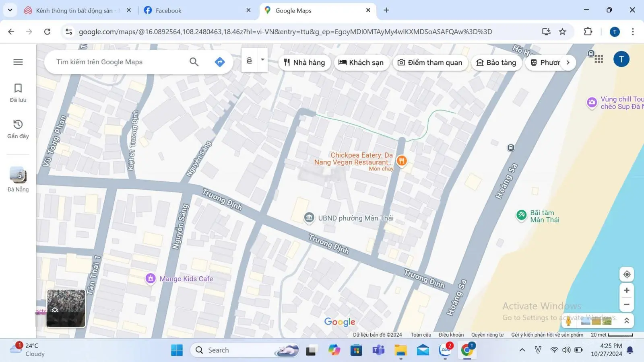Open the Đà Nẵng recent location thumbnail
This screenshot has height=362, width=644.
pos(18,179)
